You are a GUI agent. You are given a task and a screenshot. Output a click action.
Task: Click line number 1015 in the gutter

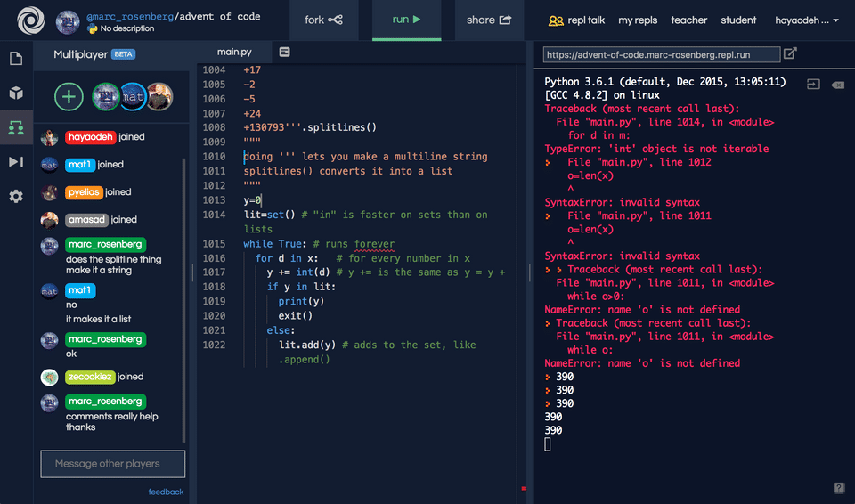coord(214,244)
